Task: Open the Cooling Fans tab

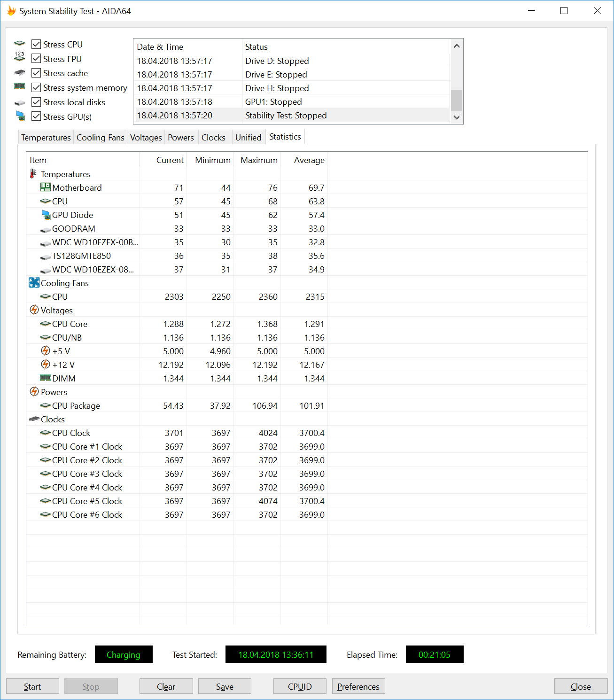Action: 100,137
